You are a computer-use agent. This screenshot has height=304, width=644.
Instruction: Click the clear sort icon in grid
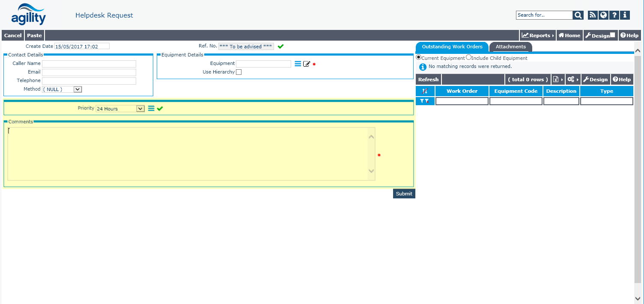(x=425, y=91)
